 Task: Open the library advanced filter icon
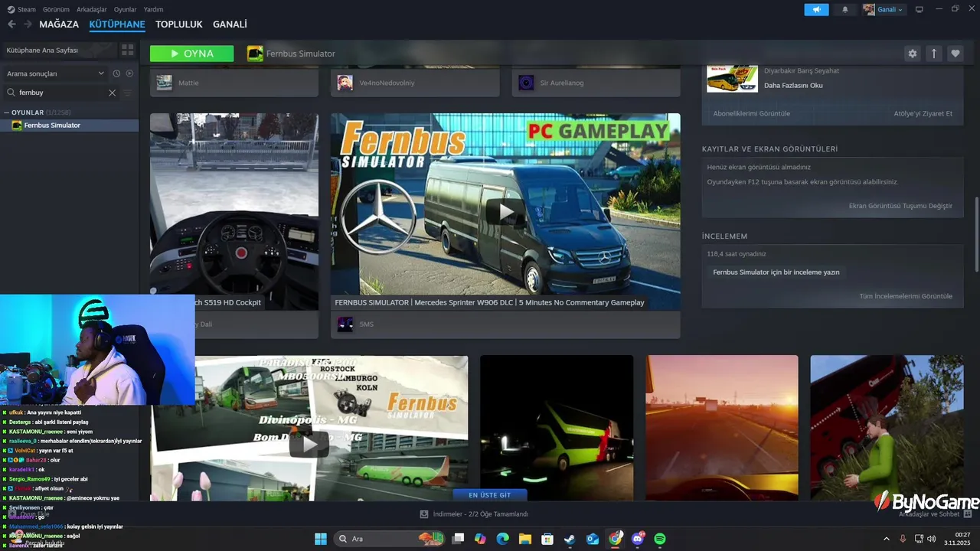point(128,93)
